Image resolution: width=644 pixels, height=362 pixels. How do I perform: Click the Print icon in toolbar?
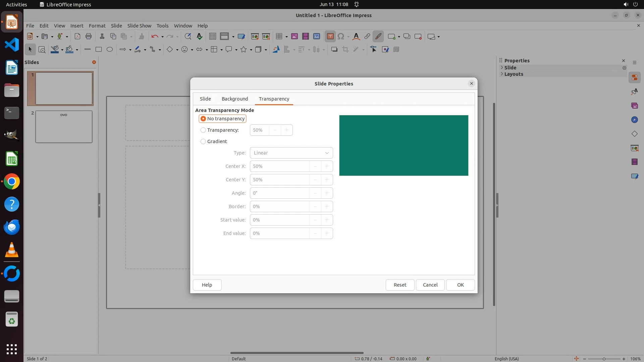point(89,37)
